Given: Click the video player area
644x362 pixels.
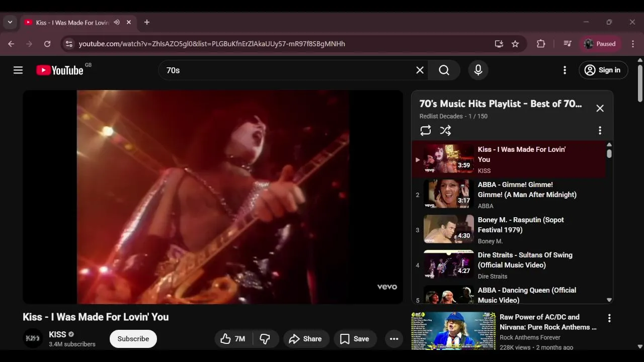Looking at the screenshot, I should pyautogui.click(x=213, y=197).
